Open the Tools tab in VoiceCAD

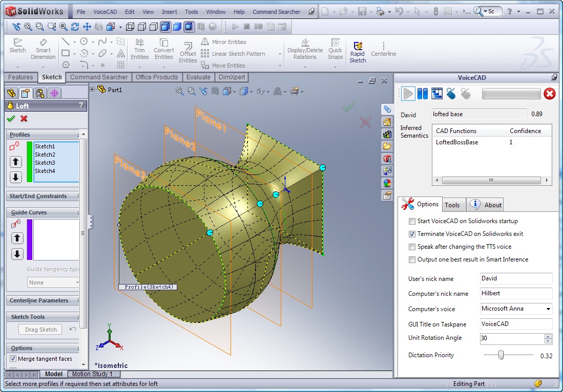click(x=452, y=205)
